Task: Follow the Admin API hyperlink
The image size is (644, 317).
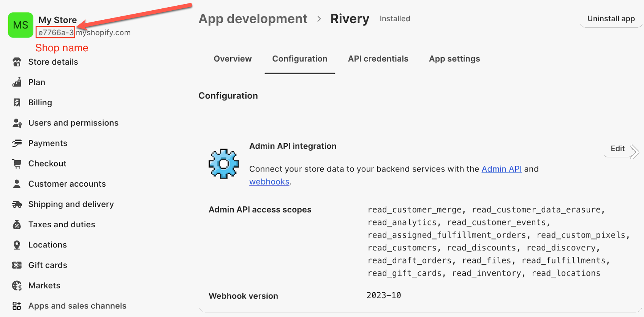Action: [501, 169]
